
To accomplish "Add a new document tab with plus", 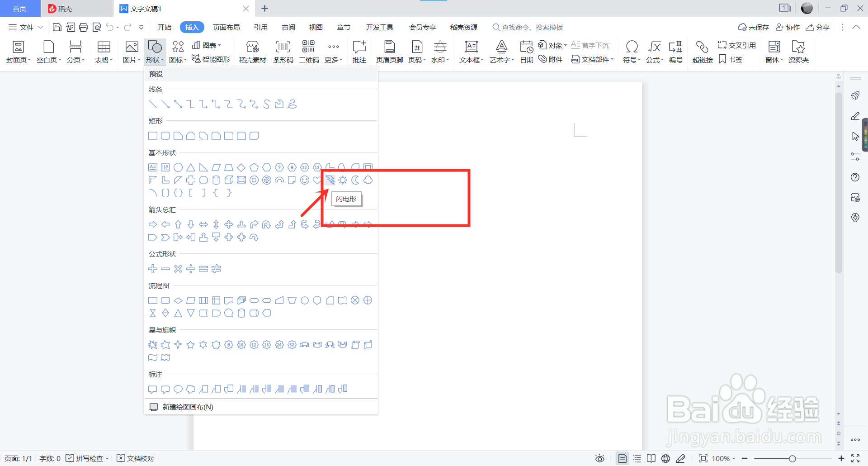I will (265, 9).
